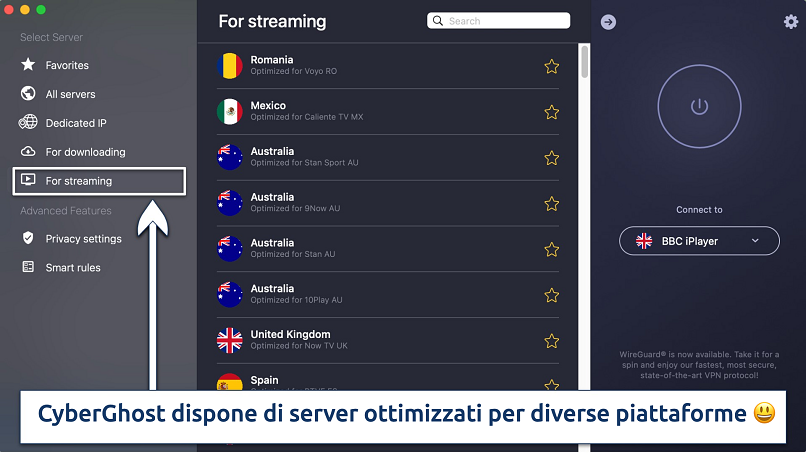Viewport: 806px width, 453px height.
Task: Click Australia flag for 9Now AU
Action: pyautogui.click(x=230, y=203)
